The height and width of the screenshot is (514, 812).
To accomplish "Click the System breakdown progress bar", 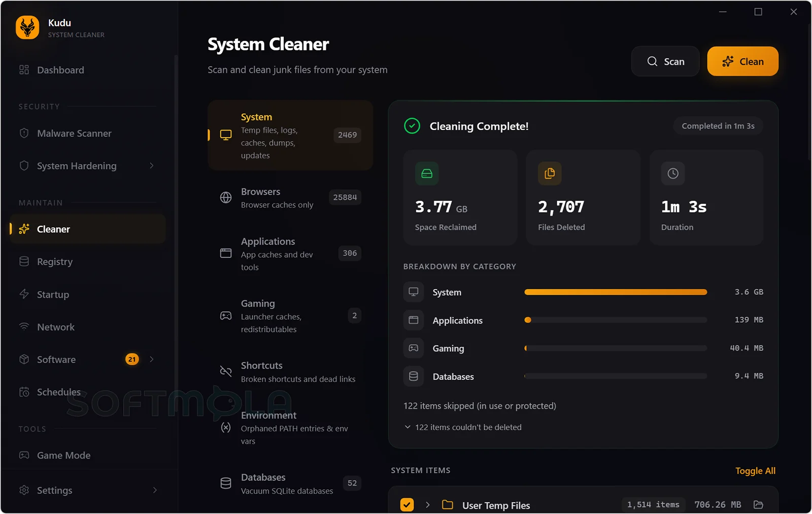I will 616,292.
